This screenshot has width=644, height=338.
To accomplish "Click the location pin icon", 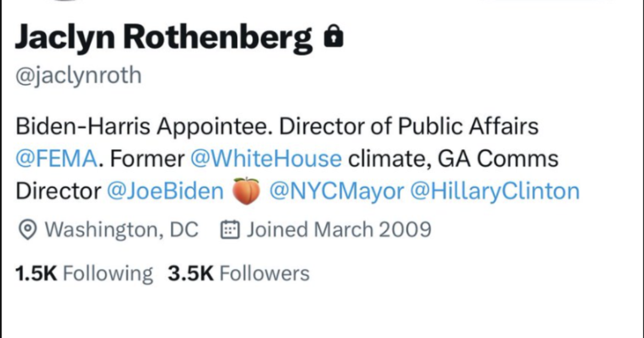I will (27, 230).
